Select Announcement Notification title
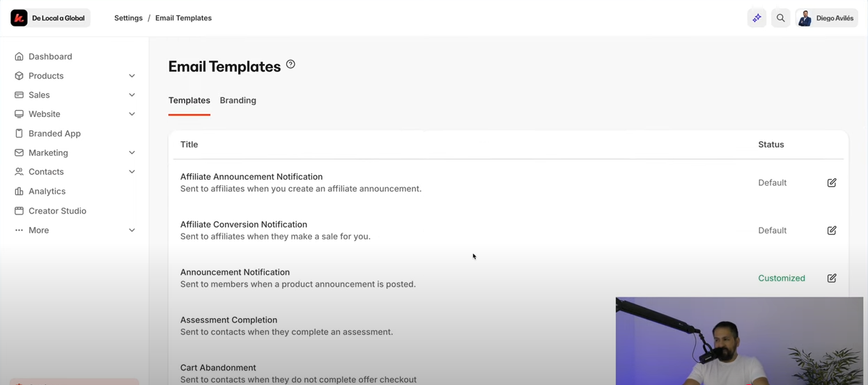868x385 pixels. (x=235, y=272)
